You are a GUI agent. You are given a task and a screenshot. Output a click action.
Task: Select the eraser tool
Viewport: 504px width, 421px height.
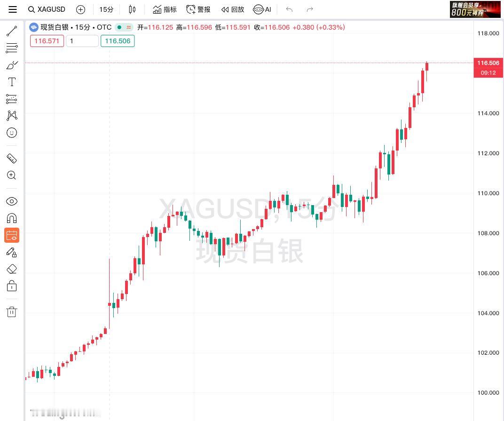[x=12, y=269]
